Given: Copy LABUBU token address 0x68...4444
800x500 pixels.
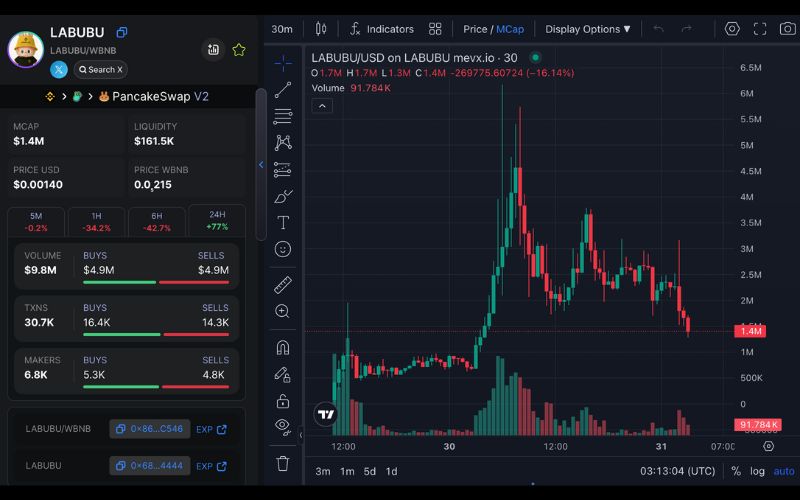Looking at the screenshot, I should pos(149,466).
